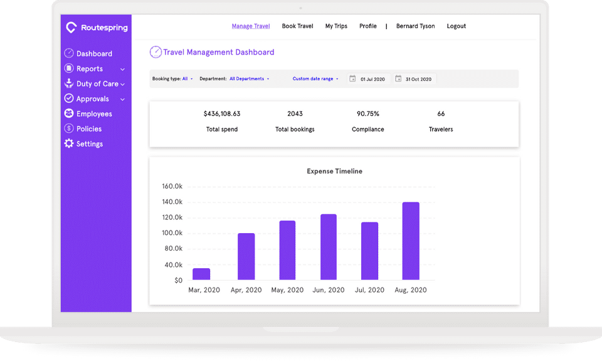Click the Mar, 2020 axis label

pyautogui.click(x=204, y=290)
